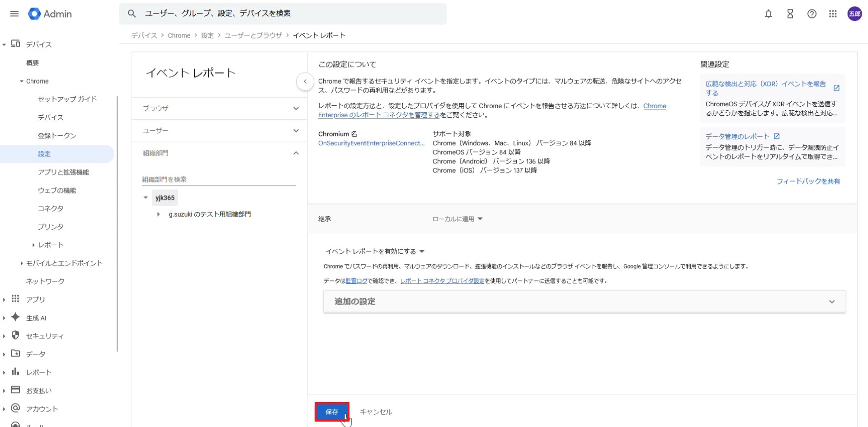
Task: Click the user account avatar
Action: pyautogui.click(x=854, y=14)
